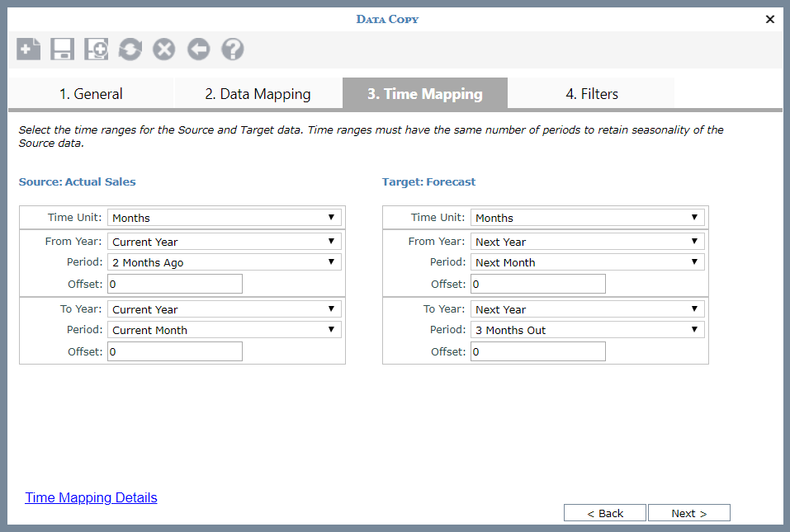
Task: Switch to the 1. General tab
Action: [x=91, y=93]
